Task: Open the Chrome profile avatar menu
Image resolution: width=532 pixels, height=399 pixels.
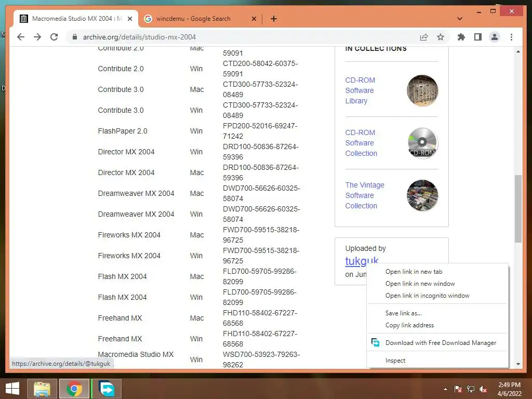Action: (x=495, y=37)
